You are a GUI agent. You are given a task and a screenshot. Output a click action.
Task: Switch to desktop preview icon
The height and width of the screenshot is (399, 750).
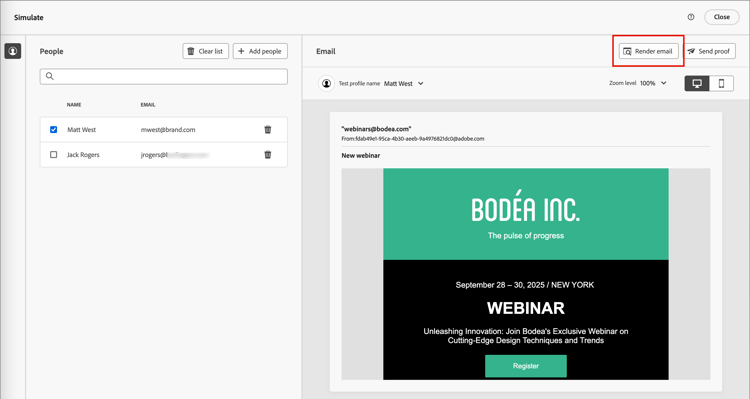pyautogui.click(x=697, y=83)
